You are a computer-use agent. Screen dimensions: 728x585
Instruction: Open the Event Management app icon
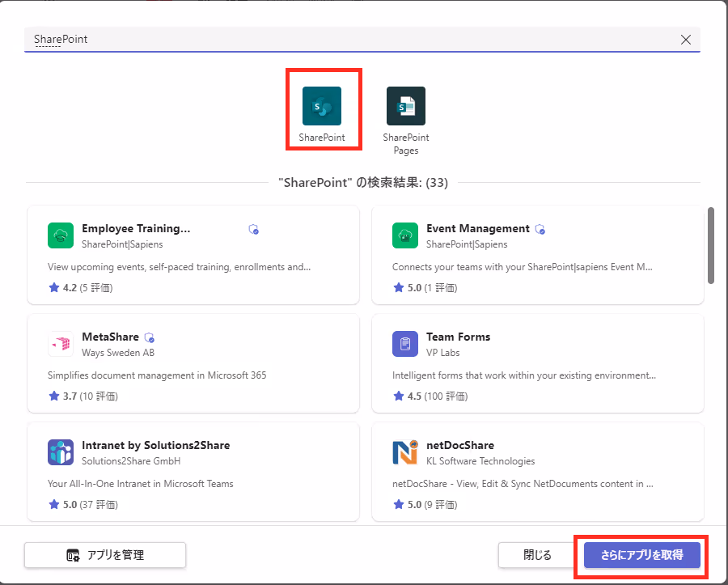coord(405,235)
